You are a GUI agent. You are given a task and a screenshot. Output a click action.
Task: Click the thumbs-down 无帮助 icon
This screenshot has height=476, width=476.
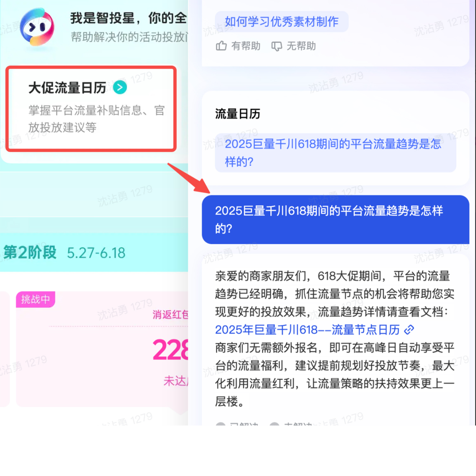click(x=276, y=46)
